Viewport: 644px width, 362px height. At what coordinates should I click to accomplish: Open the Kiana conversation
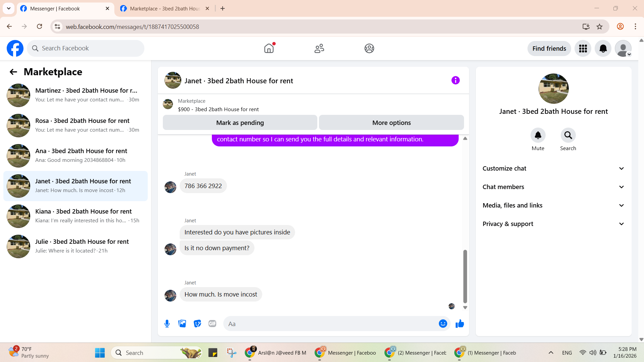pyautogui.click(x=76, y=216)
